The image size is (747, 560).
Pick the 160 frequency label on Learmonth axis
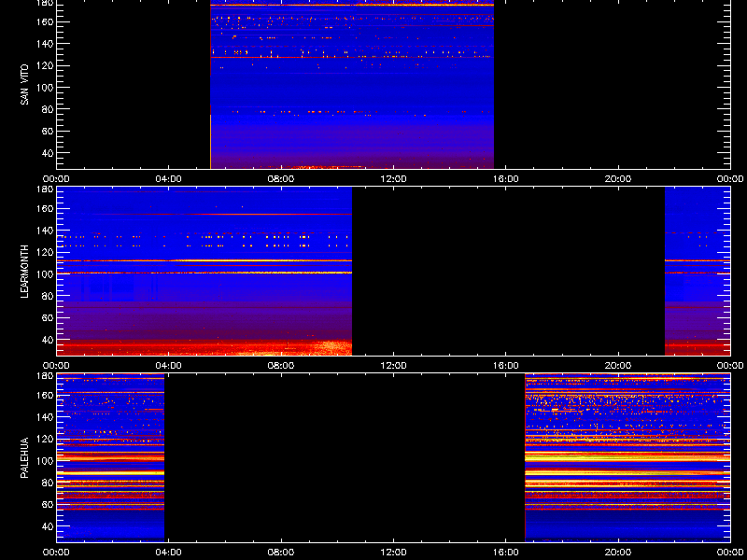click(45, 208)
